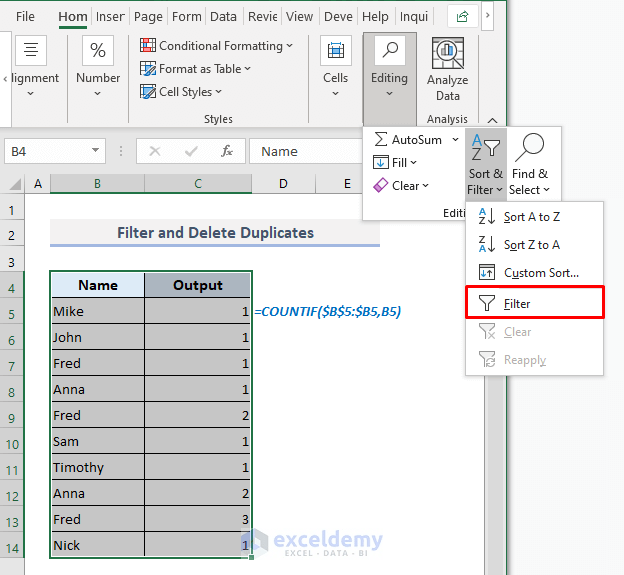Click the formula bar Enter checkmark icon
Image resolution: width=624 pixels, height=575 pixels.
pos(191,151)
